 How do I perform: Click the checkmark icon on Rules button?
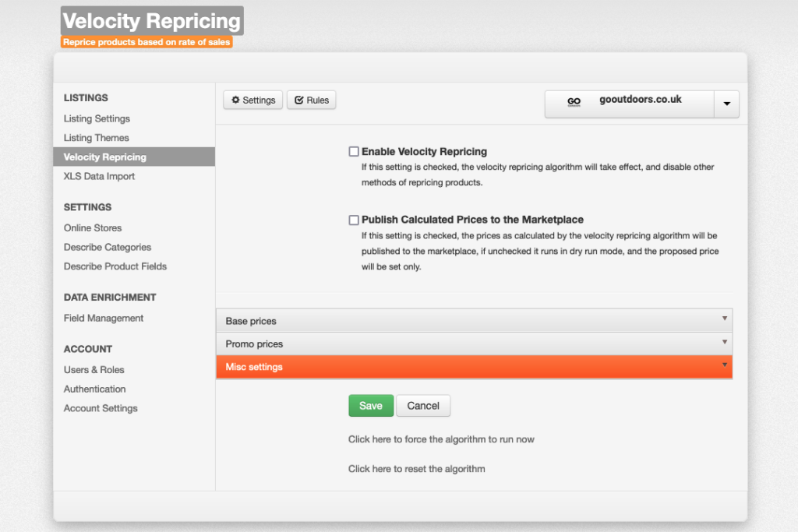coord(298,100)
